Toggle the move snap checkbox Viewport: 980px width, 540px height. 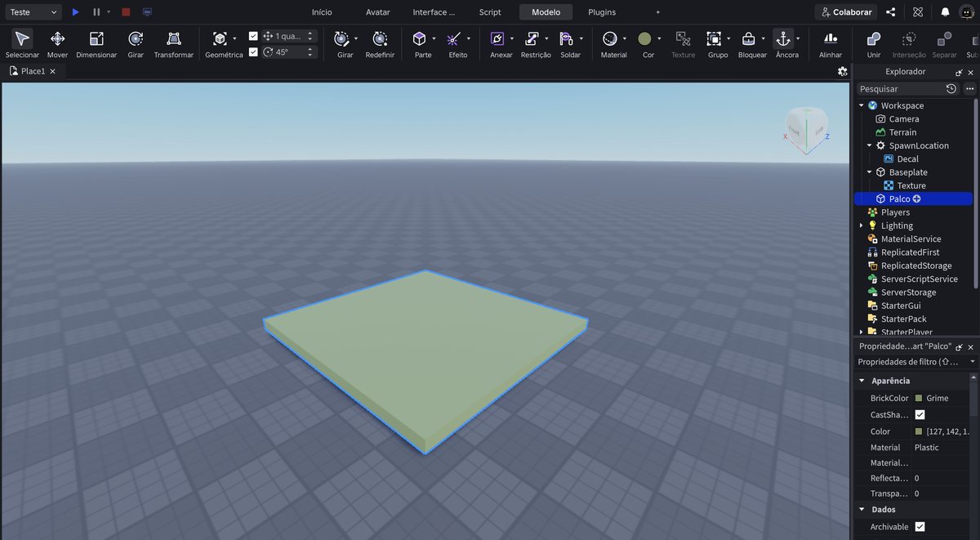[253, 36]
